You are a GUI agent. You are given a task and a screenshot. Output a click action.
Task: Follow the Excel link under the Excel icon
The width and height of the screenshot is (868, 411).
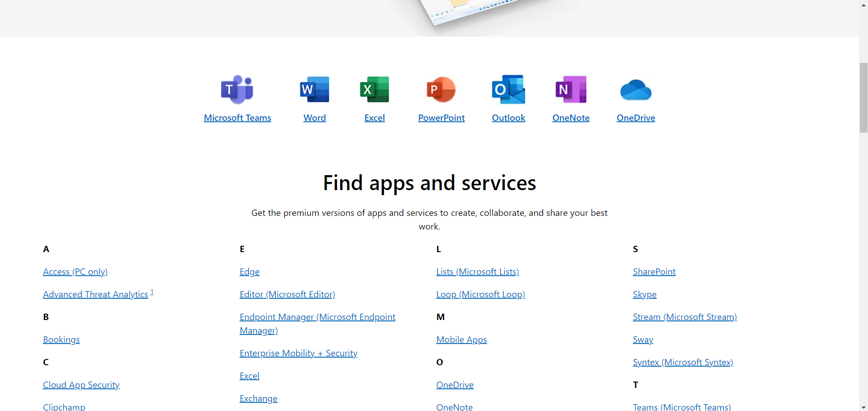375,118
